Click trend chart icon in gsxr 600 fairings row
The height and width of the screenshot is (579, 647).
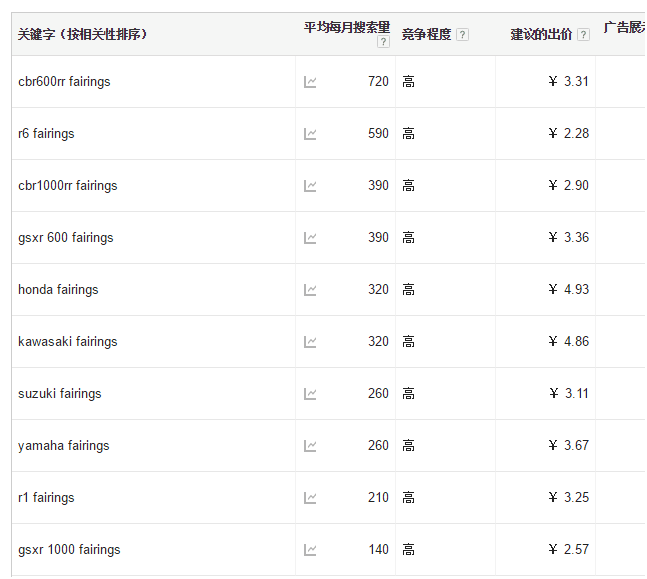[x=310, y=238]
